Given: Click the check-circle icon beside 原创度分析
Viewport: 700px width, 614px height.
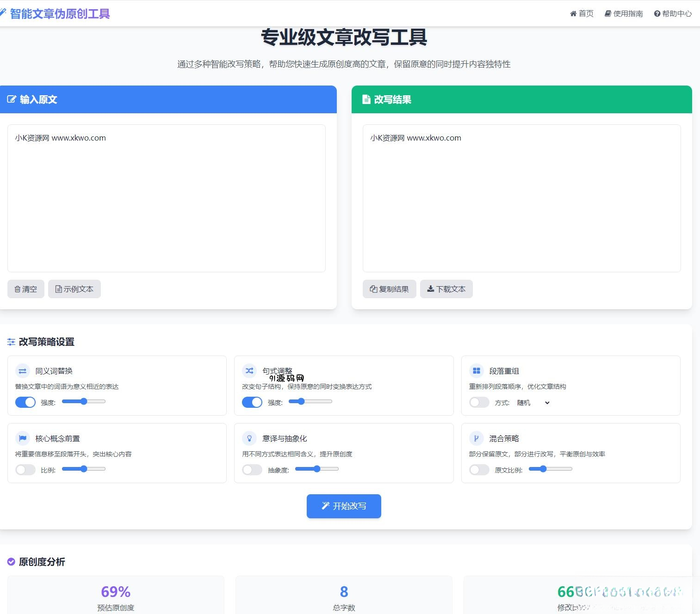Looking at the screenshot, I should [11, 562].
